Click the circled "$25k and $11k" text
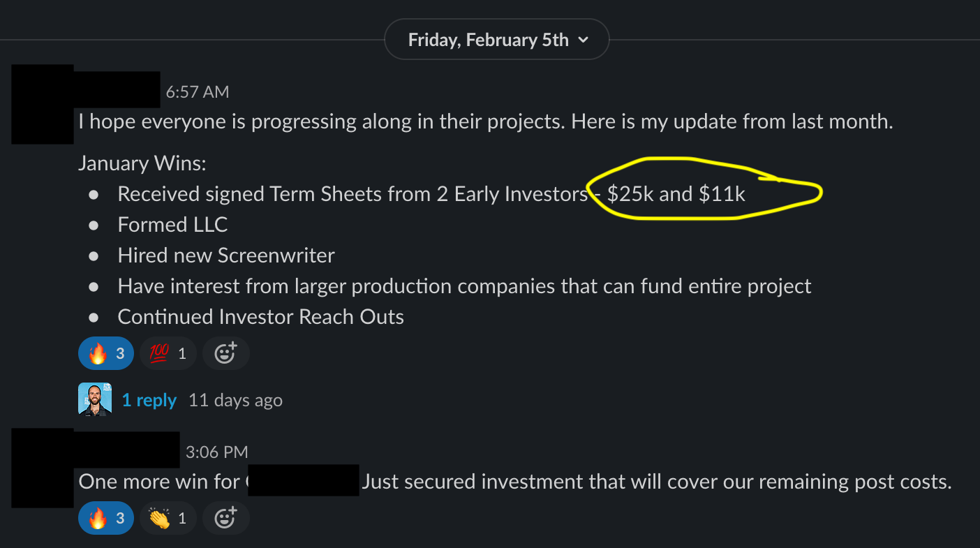The width and height of the screenshot is (980, 548). pos(676,193)
